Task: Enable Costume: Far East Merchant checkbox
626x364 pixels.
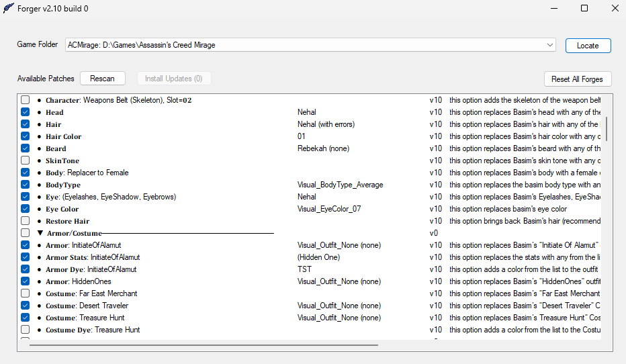Action: coord(25,293)
